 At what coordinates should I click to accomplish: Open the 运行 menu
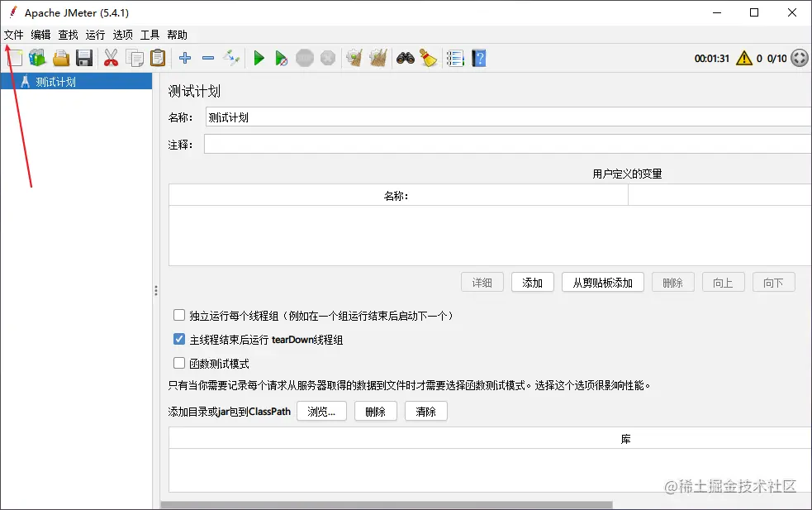coord(95,35)
